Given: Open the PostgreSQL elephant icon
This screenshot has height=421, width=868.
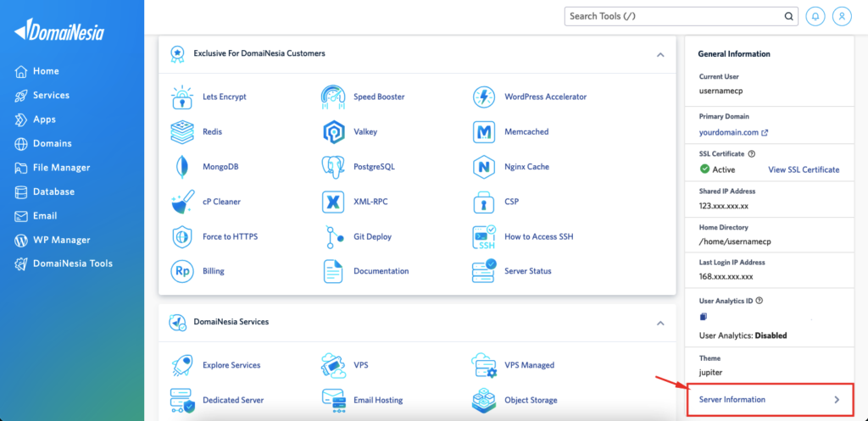Looking at the screenshot, I should pyautogui.click(x=333, y=167).
